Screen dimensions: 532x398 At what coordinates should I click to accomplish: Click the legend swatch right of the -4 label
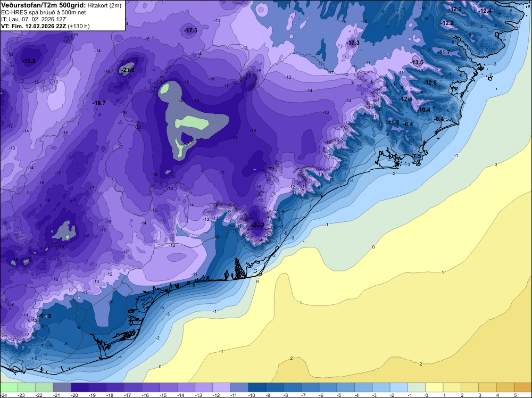coord(363,387)
